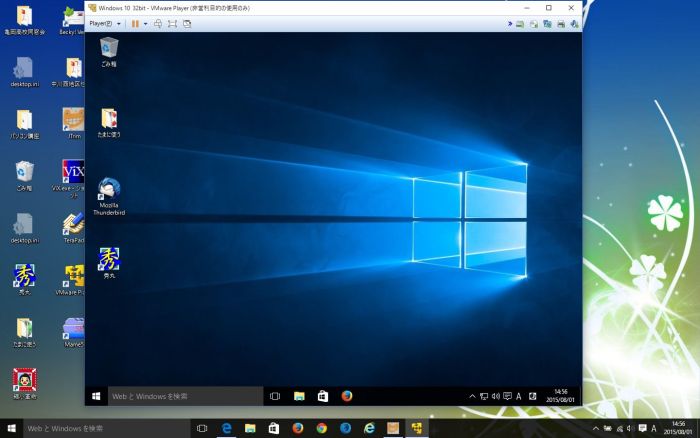Expand the dropdown arrow beside the pause button

145,23
